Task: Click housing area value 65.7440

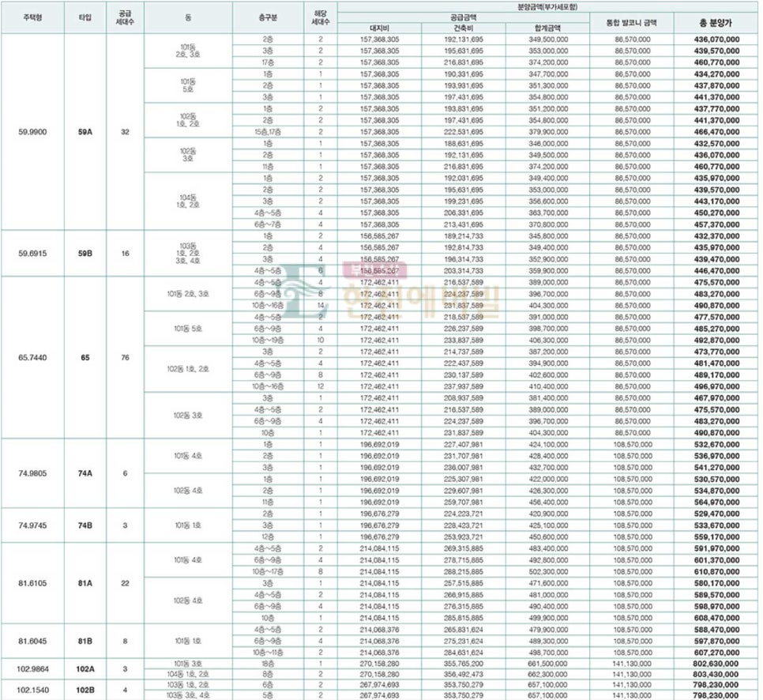Action: pyautogui.click(x=32, y=357)
